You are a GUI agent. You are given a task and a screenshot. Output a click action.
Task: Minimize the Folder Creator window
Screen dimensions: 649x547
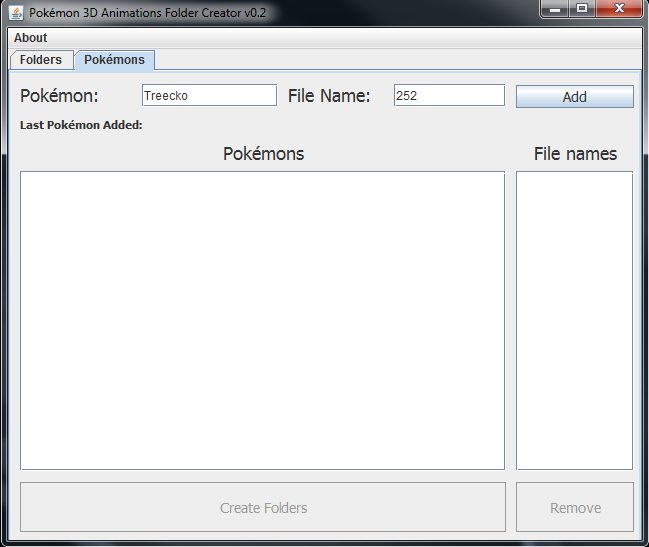click(554, 9)
